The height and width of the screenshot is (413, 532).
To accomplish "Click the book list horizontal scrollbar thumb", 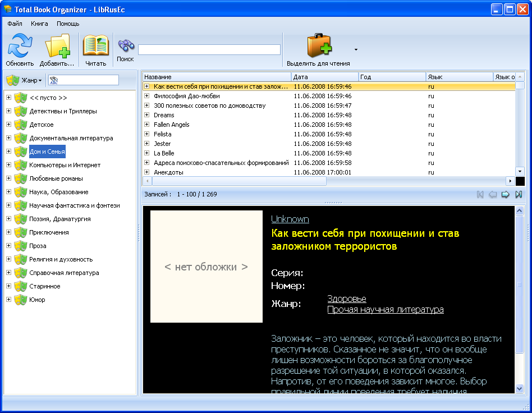I will 239,181.
